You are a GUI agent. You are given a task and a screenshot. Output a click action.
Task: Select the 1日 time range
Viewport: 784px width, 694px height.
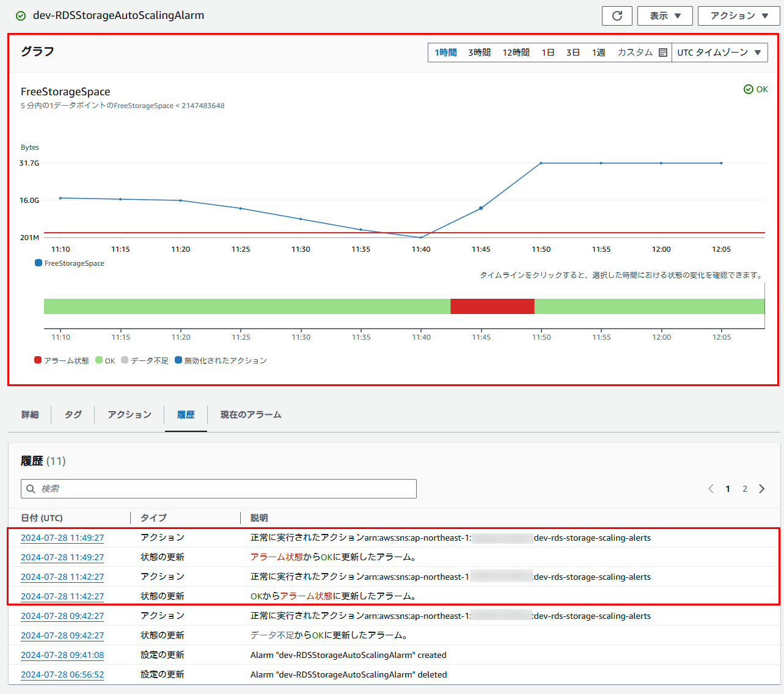(x=548, y=53)
